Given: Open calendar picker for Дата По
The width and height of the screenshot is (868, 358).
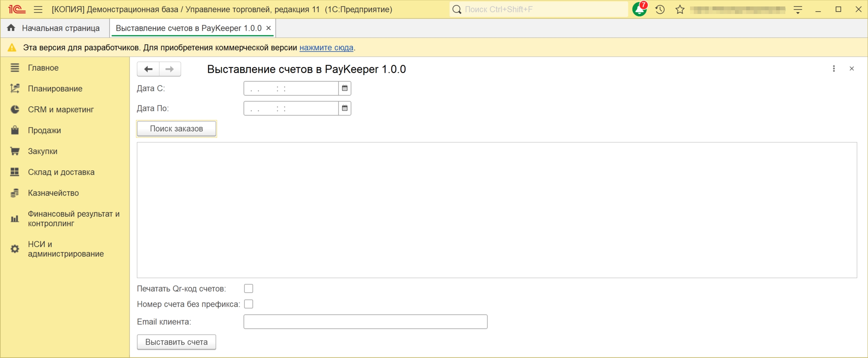Looking at the screenshot, I should pyautogui.click(x=344, y=108).
